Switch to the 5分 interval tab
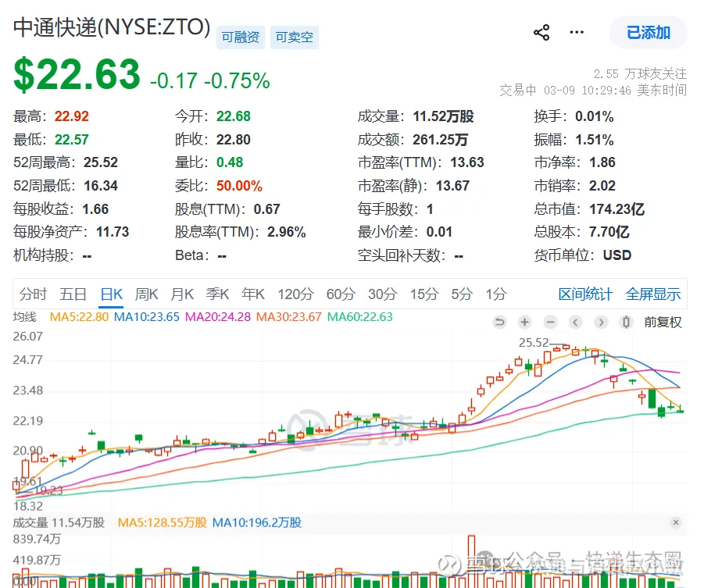 (462, 294)
